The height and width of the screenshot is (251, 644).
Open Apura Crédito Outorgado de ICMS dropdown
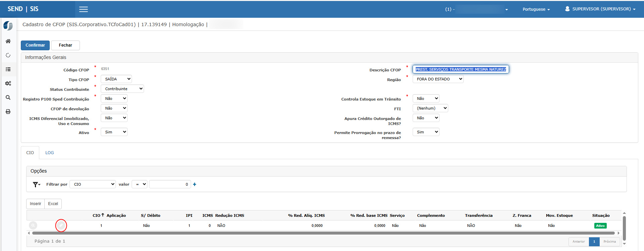(x=426, y=118)
